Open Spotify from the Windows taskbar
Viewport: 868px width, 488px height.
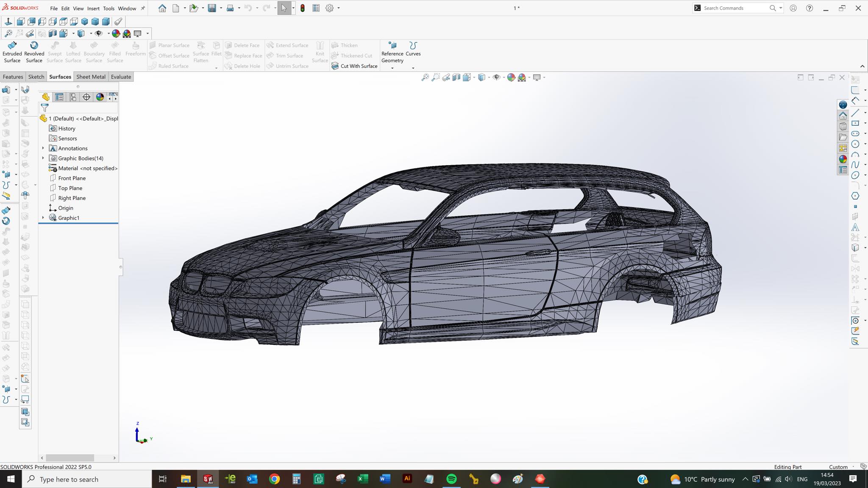(x=451, y=479)
